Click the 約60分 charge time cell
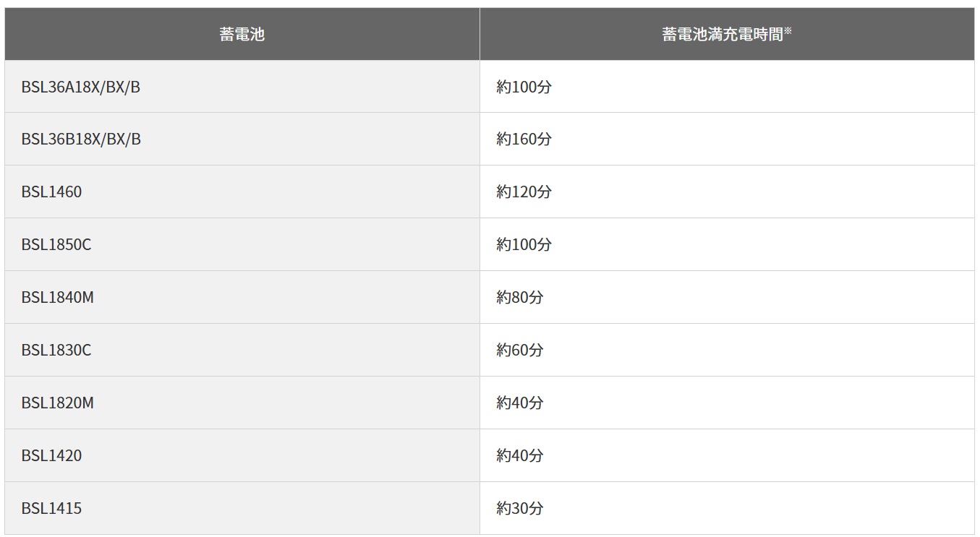The width and height of the screenshot is (980, 537). (x=519, y=350)
